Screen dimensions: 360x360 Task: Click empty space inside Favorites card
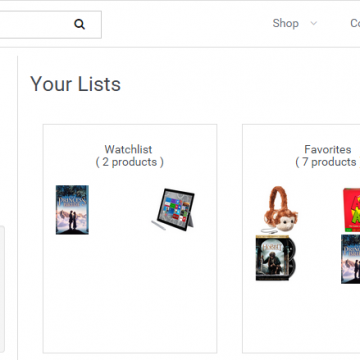(x=301, y=317)
